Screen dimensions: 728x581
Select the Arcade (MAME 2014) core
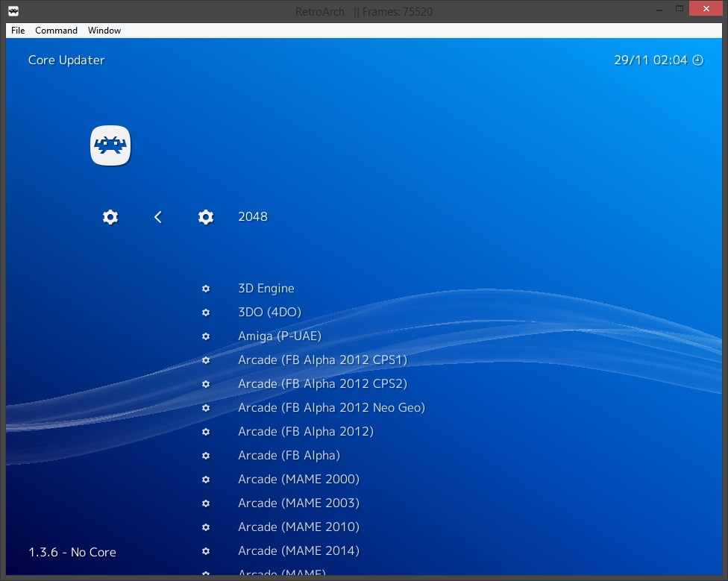[x=298, y=551]
